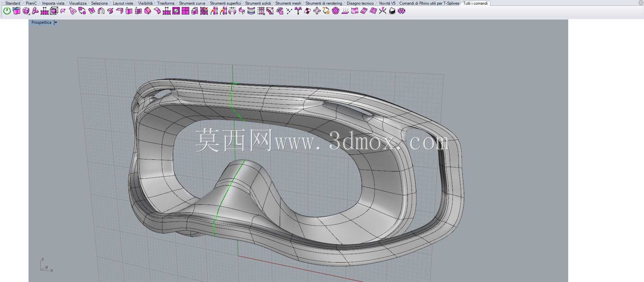Click the four magenta squares icon

(185, 11)
